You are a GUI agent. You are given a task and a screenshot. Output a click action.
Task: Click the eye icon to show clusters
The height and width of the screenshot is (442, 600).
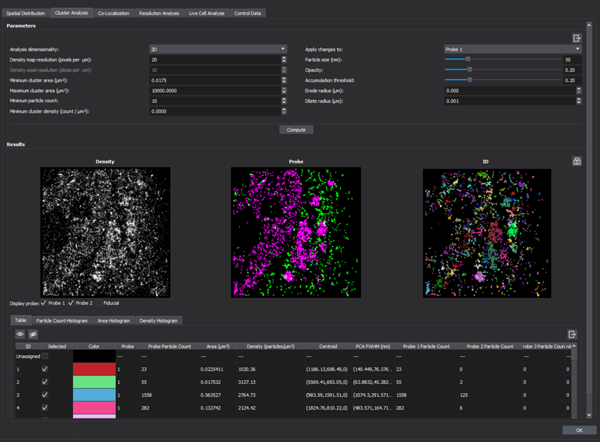tap(20, 334)
